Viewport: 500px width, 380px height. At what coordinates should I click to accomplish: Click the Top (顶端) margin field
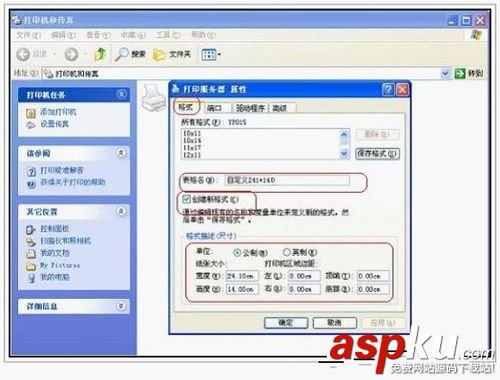[373, 276]
